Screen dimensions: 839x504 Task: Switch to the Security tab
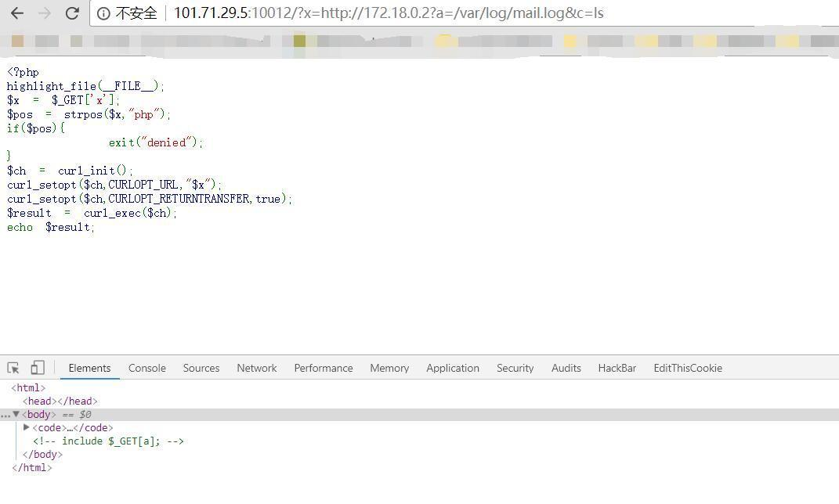pos(515,368)
